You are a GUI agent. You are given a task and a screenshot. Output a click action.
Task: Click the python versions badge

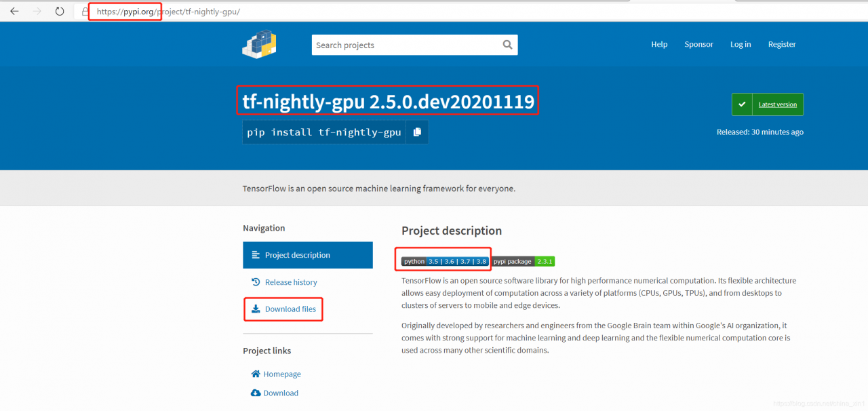[445, 261]
